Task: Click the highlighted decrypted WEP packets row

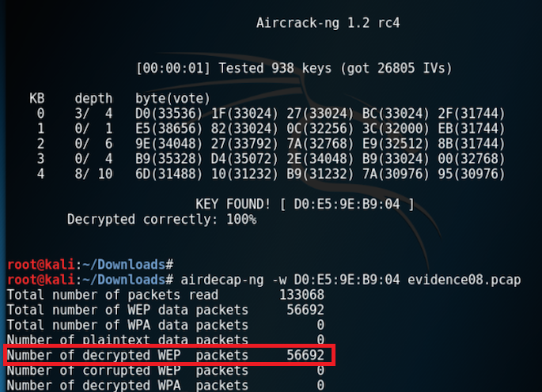Action: click(169, 355)
